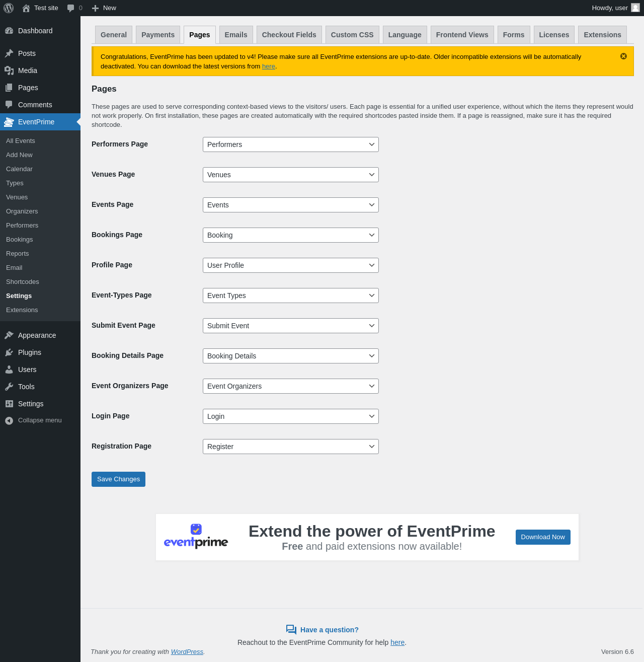Switch to the Forms tab
This screenshot has height=662, width=644.
514,35
